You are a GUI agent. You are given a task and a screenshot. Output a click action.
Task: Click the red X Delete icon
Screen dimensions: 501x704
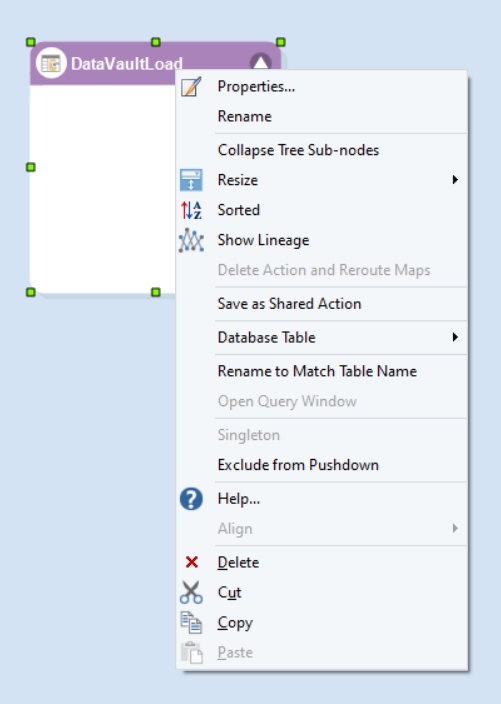pyautogui.click(x=192, y=562)
